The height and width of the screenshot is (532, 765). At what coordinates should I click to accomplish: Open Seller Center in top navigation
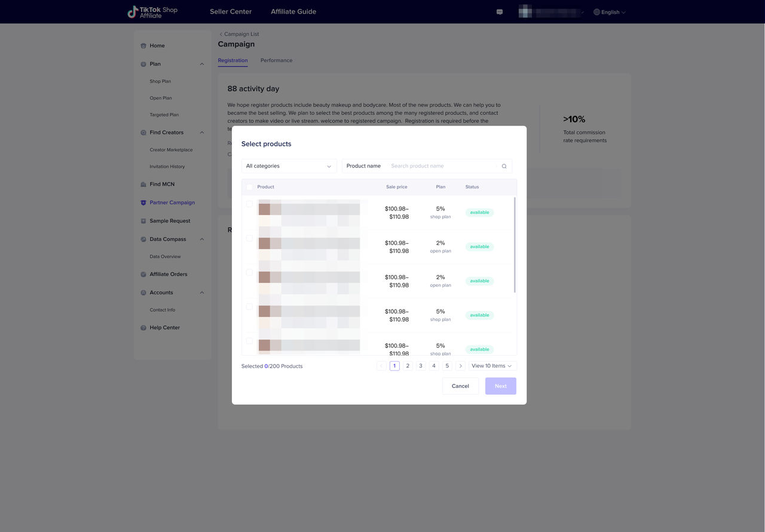tap(231, 11)
